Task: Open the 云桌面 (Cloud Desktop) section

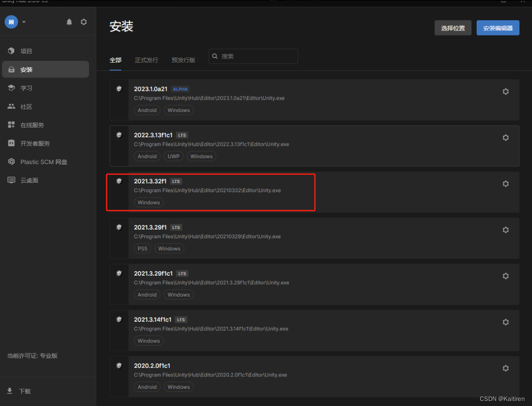Action: click(x=28, y=180)
